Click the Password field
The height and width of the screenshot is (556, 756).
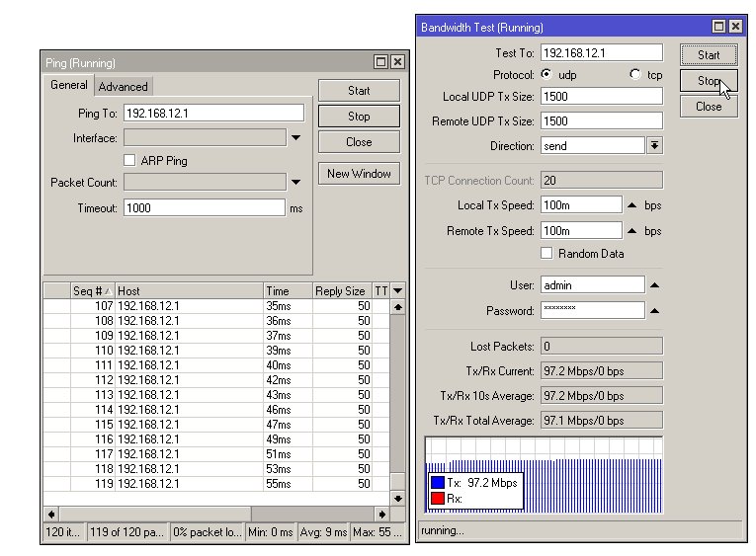tap(593, 311)
